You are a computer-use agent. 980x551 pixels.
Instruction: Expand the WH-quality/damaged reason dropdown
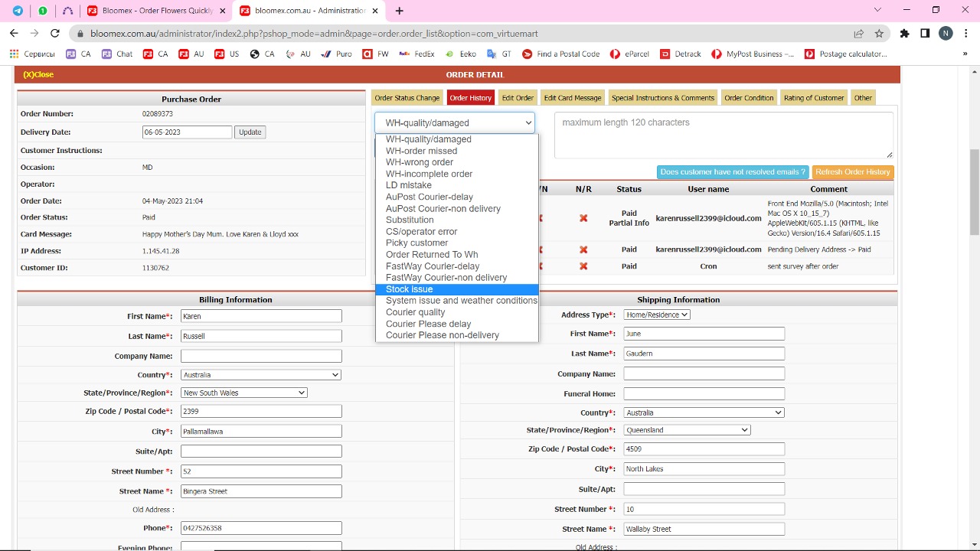point(454,122)
